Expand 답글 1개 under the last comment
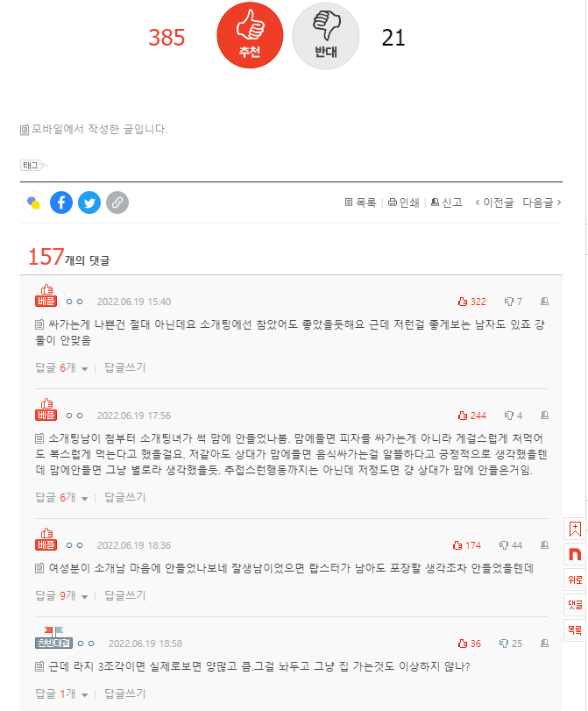This screenshot has width=588, height=711. click(x=61, y=693)
